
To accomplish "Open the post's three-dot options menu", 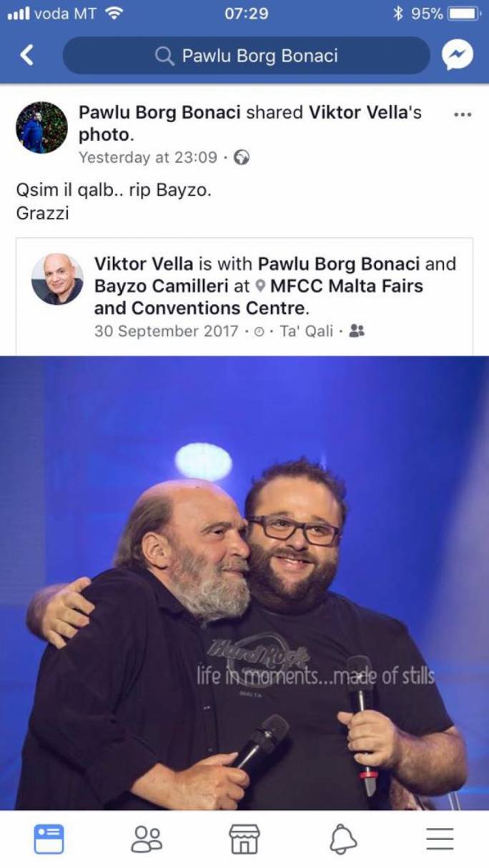I will coord(463,114).
